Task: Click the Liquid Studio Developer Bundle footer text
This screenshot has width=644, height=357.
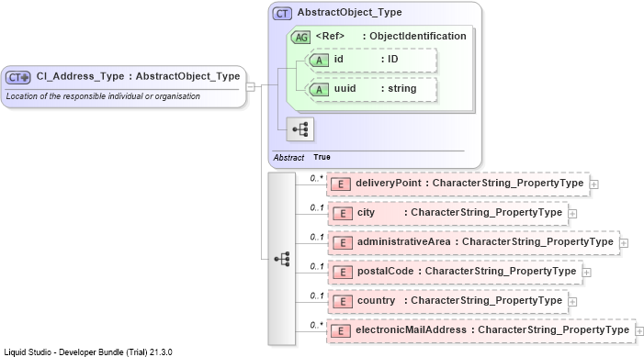Action: (x=88, y=352)
